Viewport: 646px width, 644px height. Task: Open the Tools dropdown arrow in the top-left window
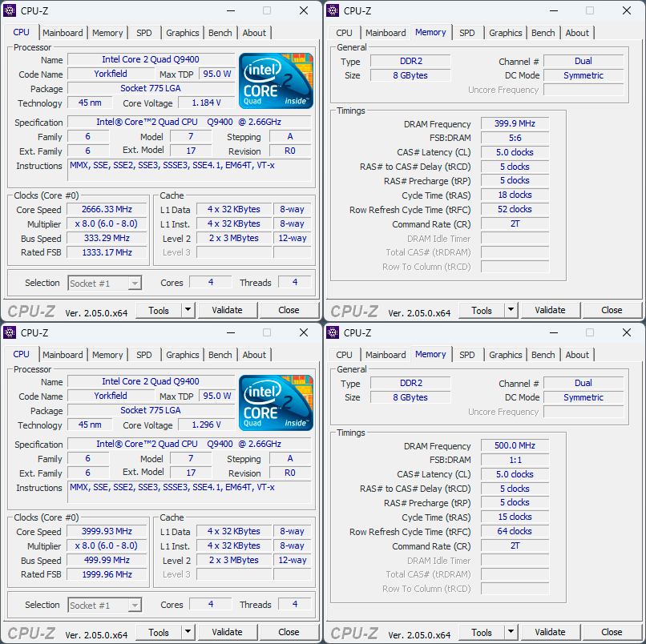[x=188, y=311]
